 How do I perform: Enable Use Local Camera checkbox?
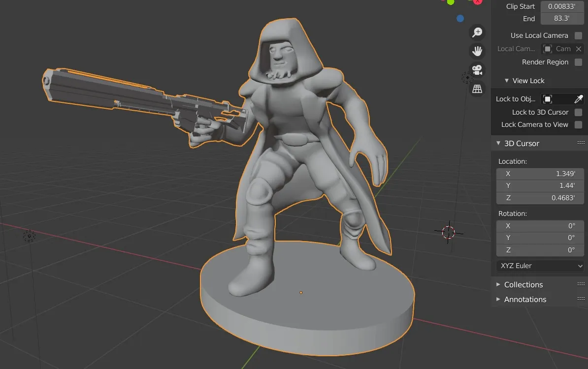pos(578,35)
